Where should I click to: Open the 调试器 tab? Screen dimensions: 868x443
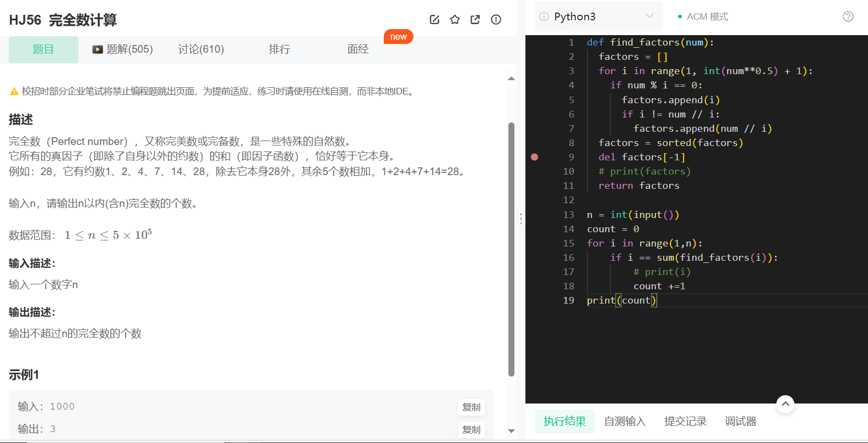[741, 421]
